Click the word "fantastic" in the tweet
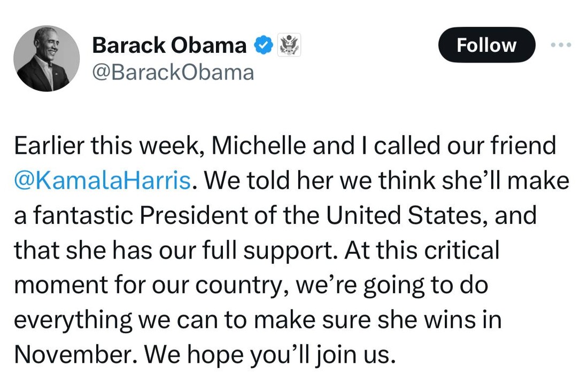Image resolution: width=588 pixels, height=390 pixels. (81, 216)
